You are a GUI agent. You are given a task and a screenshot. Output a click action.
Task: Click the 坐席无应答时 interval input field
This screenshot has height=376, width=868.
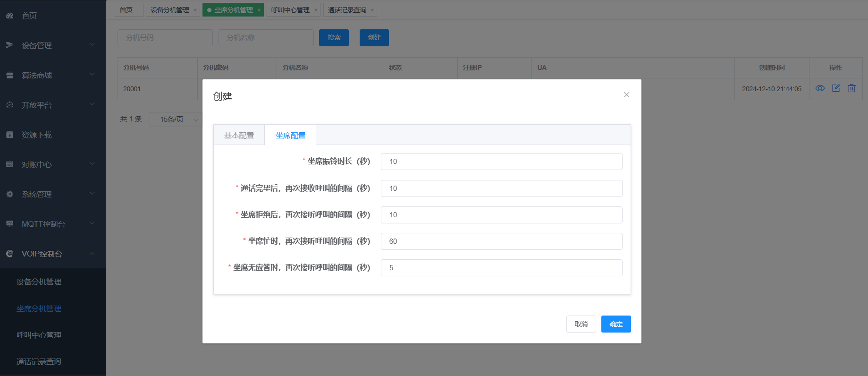click(x=501, y=268)
